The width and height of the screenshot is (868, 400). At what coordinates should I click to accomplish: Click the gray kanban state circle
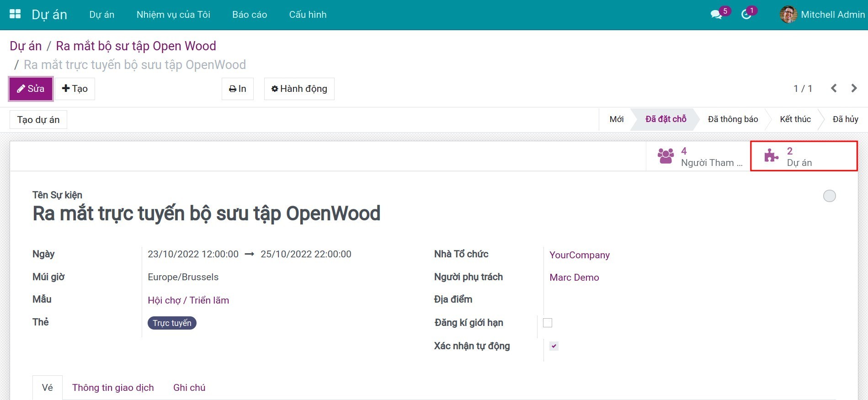point(829,196)
